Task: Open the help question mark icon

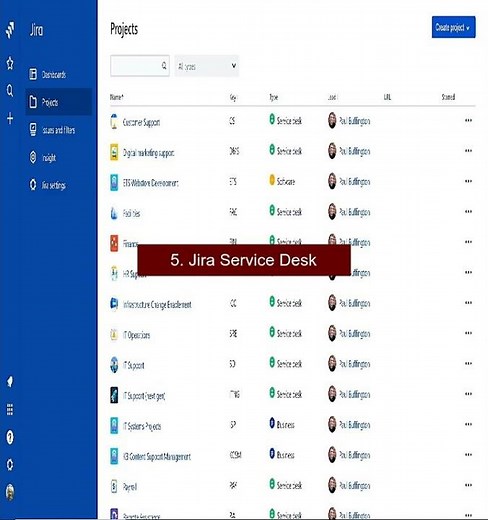Action: 10,437
